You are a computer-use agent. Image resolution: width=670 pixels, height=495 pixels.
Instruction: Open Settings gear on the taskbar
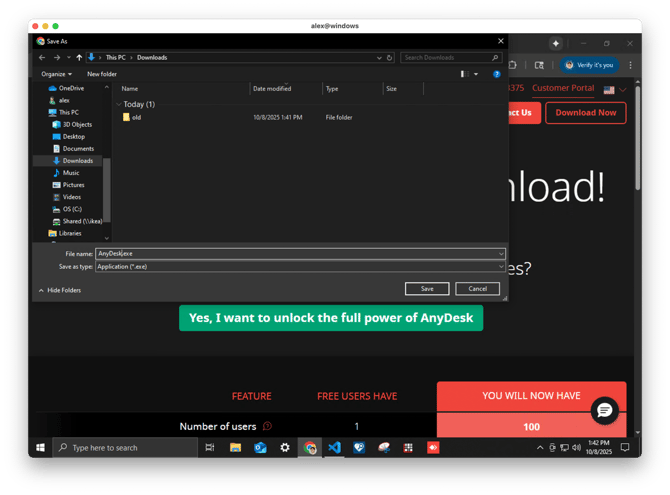285,448
